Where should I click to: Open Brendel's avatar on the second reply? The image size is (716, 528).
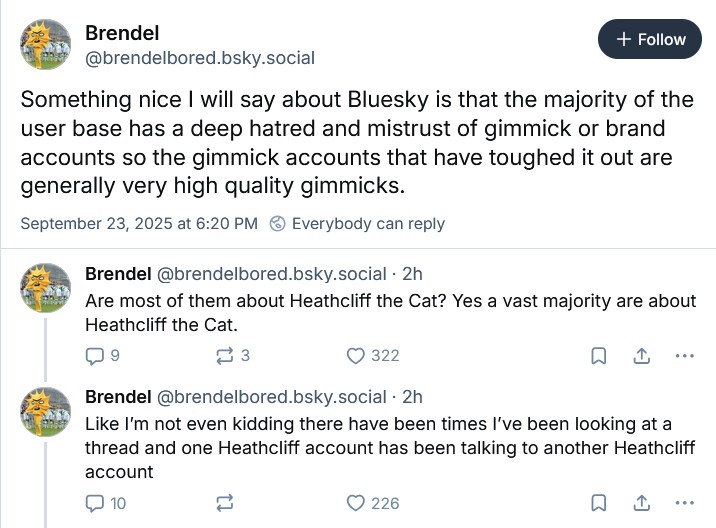coord(46,411)
